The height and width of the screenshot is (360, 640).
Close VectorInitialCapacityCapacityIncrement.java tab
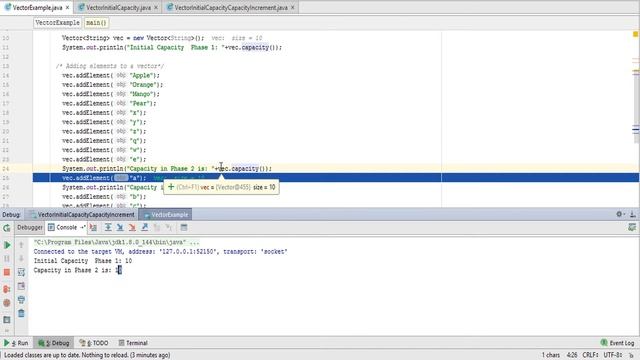[293, 7]
